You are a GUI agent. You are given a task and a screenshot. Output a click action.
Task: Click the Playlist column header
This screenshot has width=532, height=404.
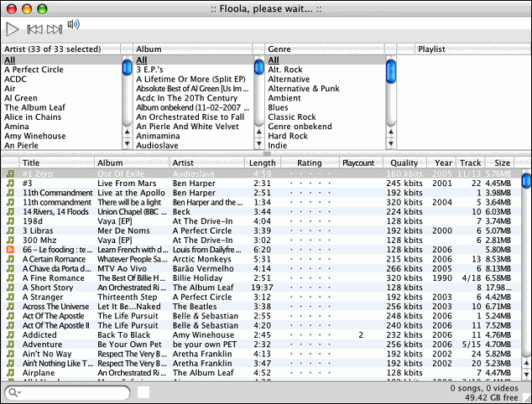[x=431, y=49]
